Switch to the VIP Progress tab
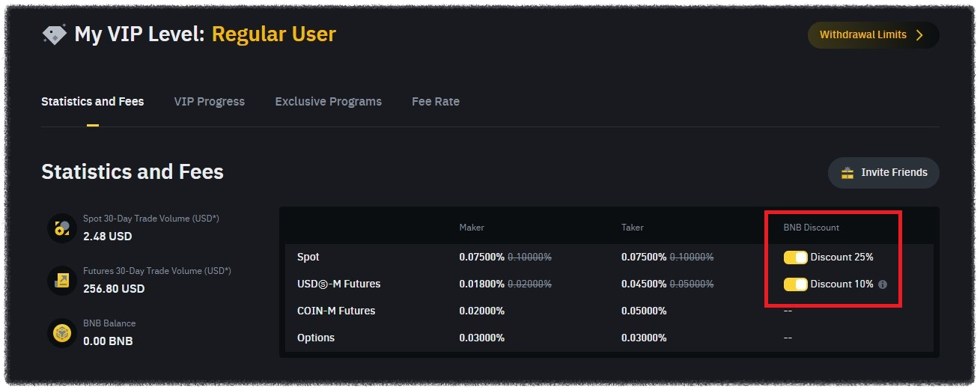Screen dimensions: 980x390 pos(210,101)
